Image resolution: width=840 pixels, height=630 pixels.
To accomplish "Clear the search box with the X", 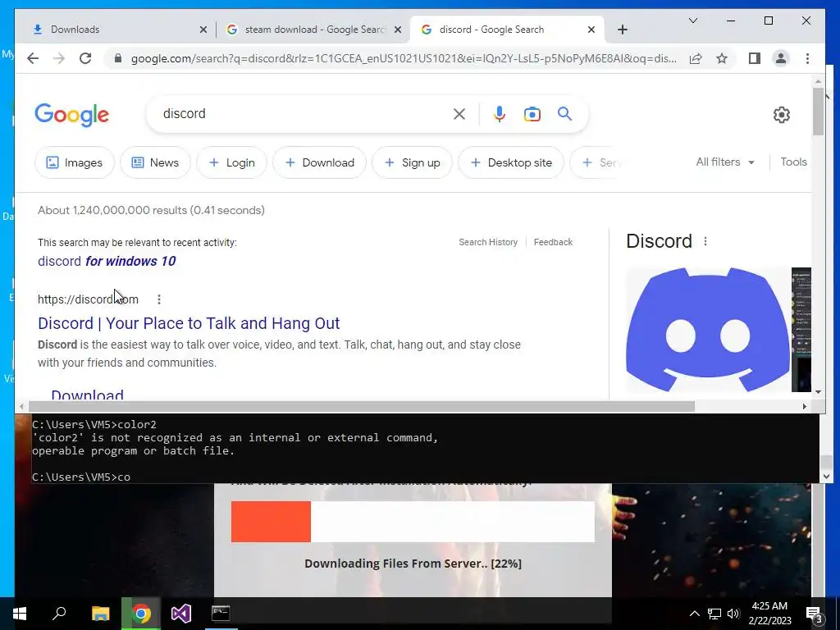I will [x=459, y=113].
